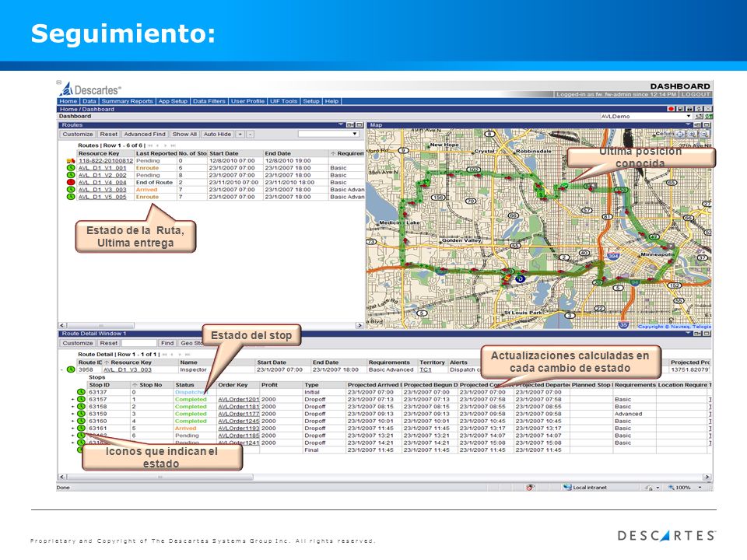The height and width of the screenshot is (560, 747).
Task: Sort by Stop No column header
Action: (150, 385)
